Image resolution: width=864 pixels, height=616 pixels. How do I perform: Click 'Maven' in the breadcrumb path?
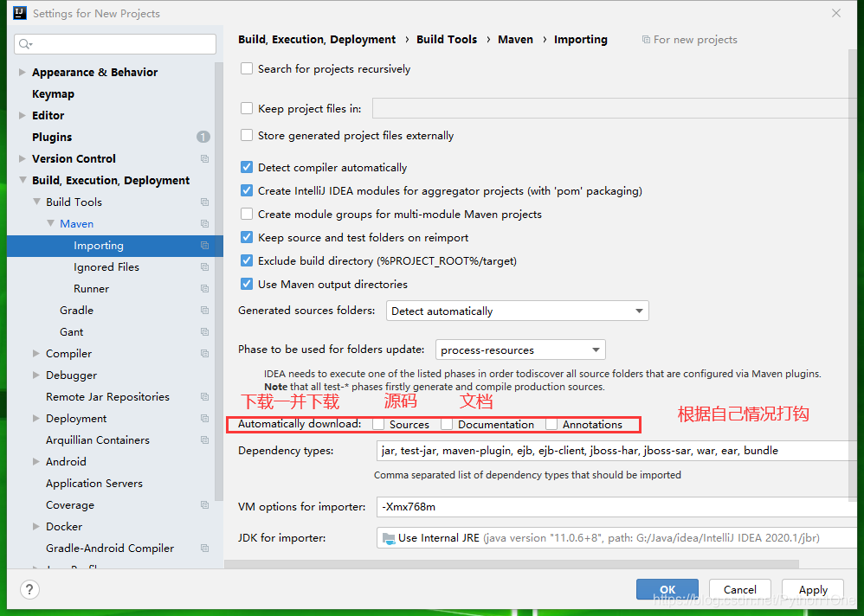[515, 40]
